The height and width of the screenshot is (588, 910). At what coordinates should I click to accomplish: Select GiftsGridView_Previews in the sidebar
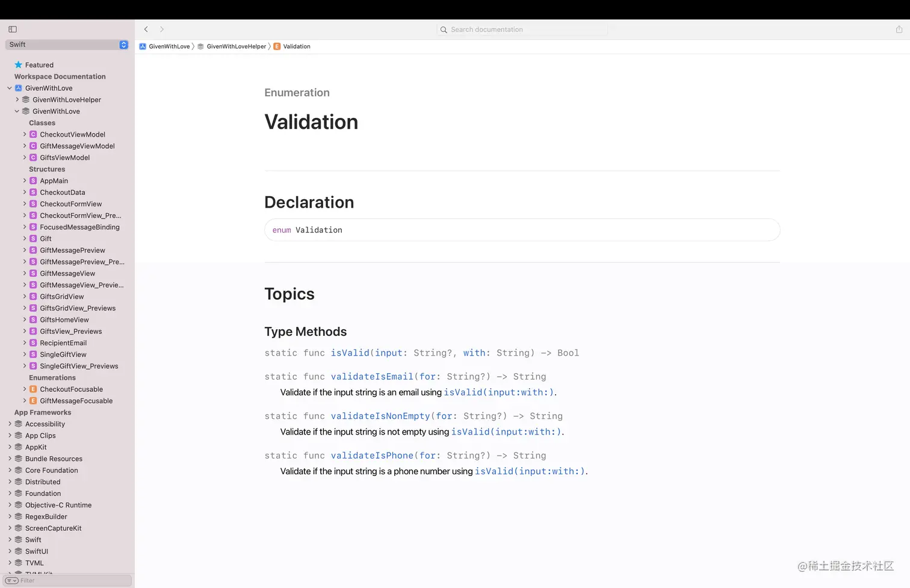click(78, 309)
